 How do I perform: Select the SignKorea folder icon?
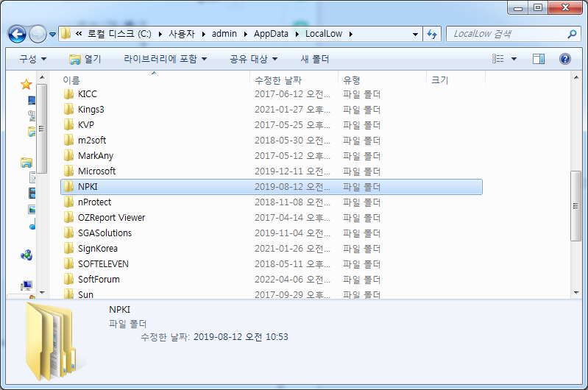tap(68, 248)
